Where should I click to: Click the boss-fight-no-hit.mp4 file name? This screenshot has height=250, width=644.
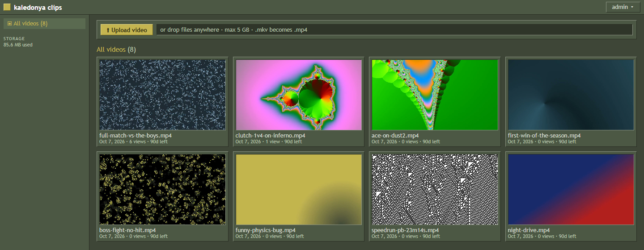point(127,230)
